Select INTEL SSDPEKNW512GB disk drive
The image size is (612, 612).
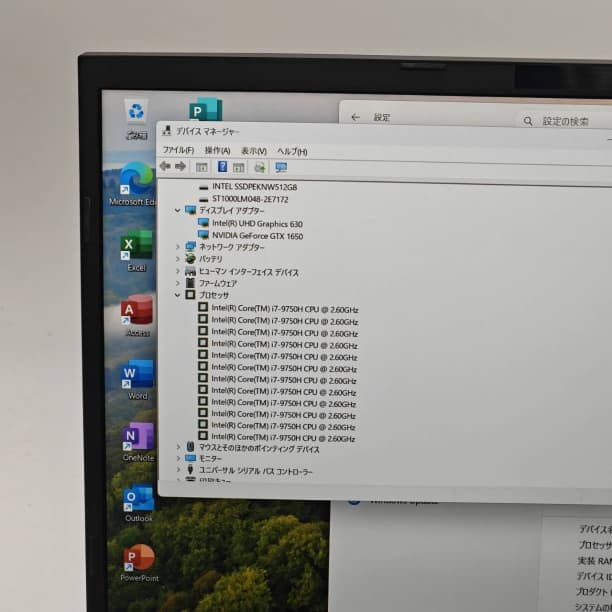[254, 187]
